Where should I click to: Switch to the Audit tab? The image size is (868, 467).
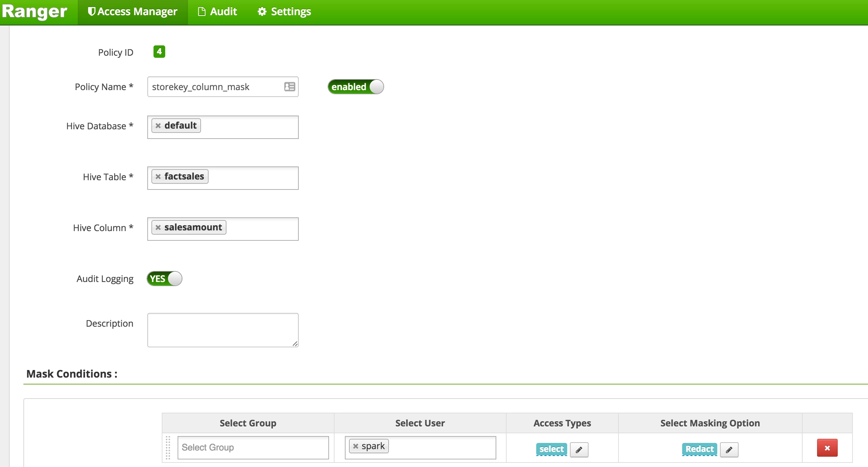pyautogui.click(x=218, y=12)
